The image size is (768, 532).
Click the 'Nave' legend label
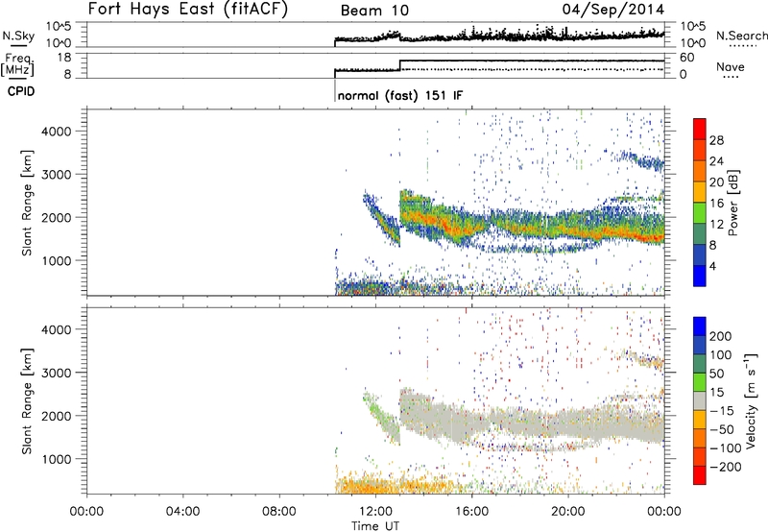[731, 67]
